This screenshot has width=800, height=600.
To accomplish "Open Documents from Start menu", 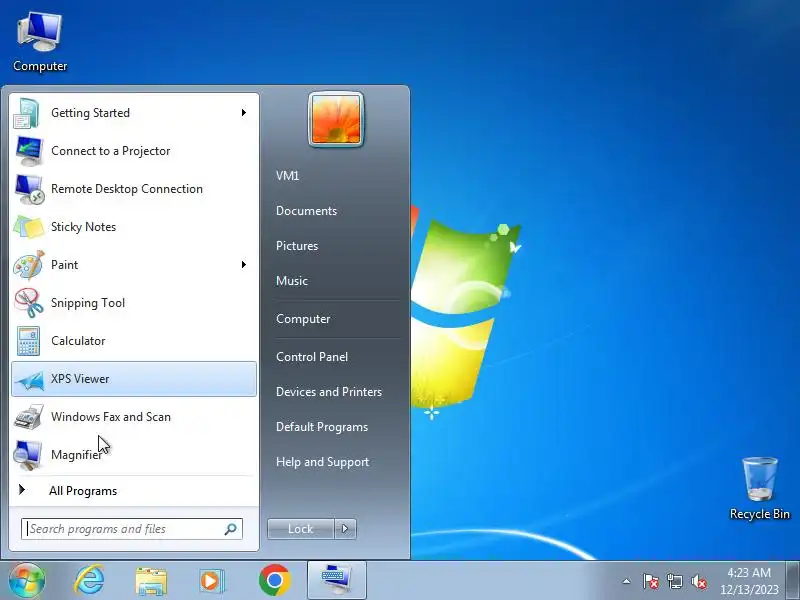I will [306, 211].
